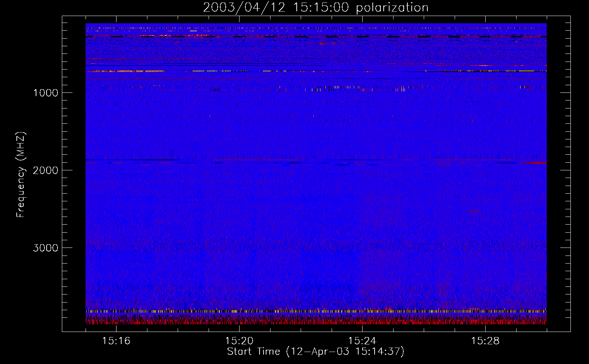Click the 15:20 time tick label
Viewport: 589px width, 364px height.
click(239, 341)
